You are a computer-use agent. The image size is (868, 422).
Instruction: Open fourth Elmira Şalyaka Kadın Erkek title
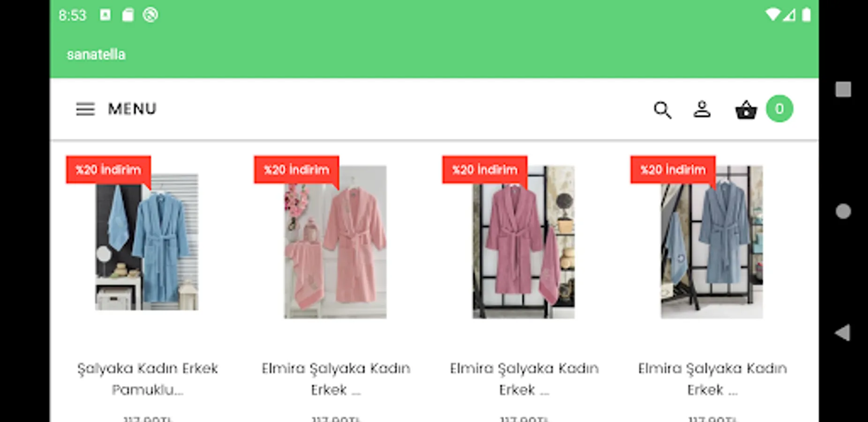click(712, 379)
